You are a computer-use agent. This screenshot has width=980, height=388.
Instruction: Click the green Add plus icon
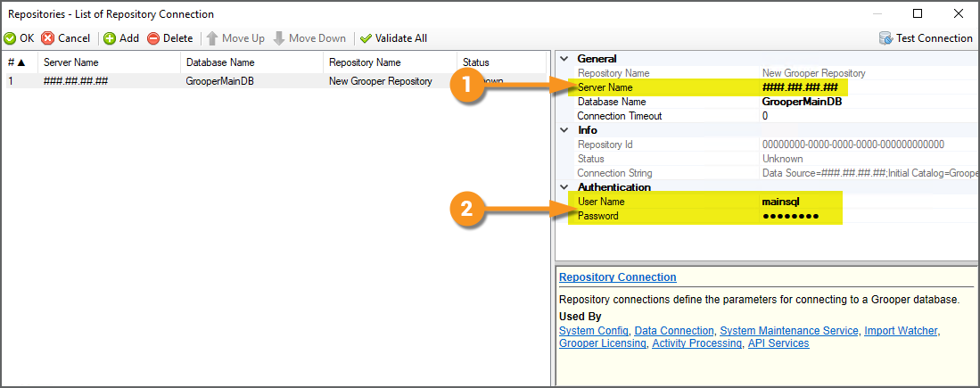click(110, 38)
